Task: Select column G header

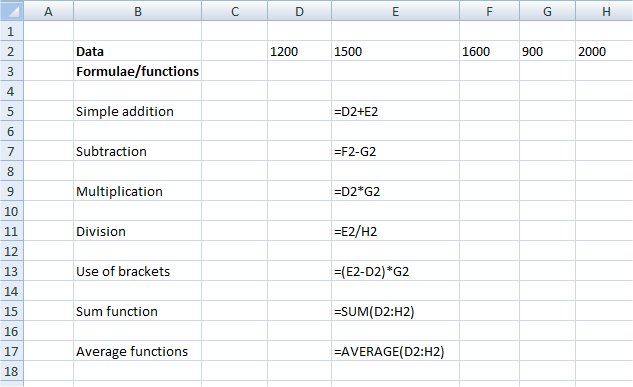Action: pyautogui.click(x=547, y=11)
